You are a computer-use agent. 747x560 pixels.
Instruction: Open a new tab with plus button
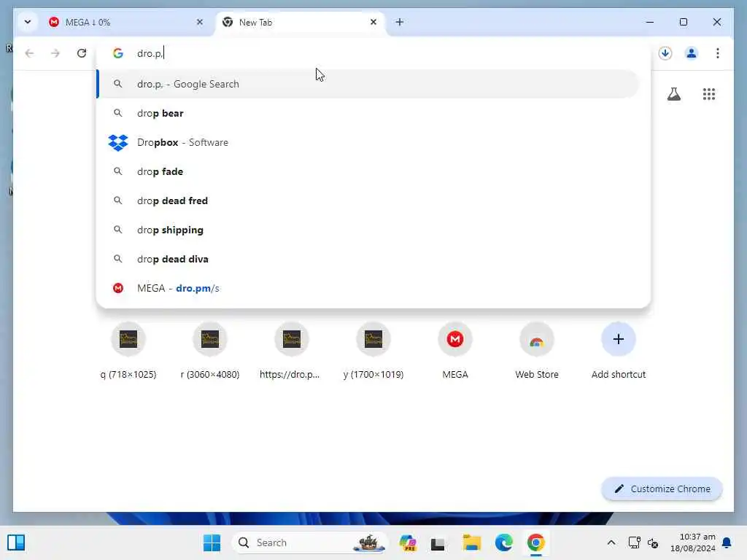point(400,22)
